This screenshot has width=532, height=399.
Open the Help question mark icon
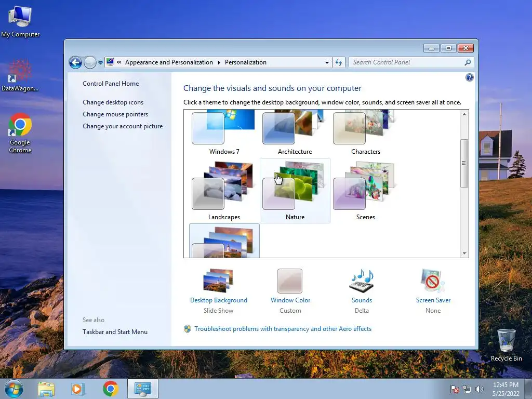tap(469, 78)
